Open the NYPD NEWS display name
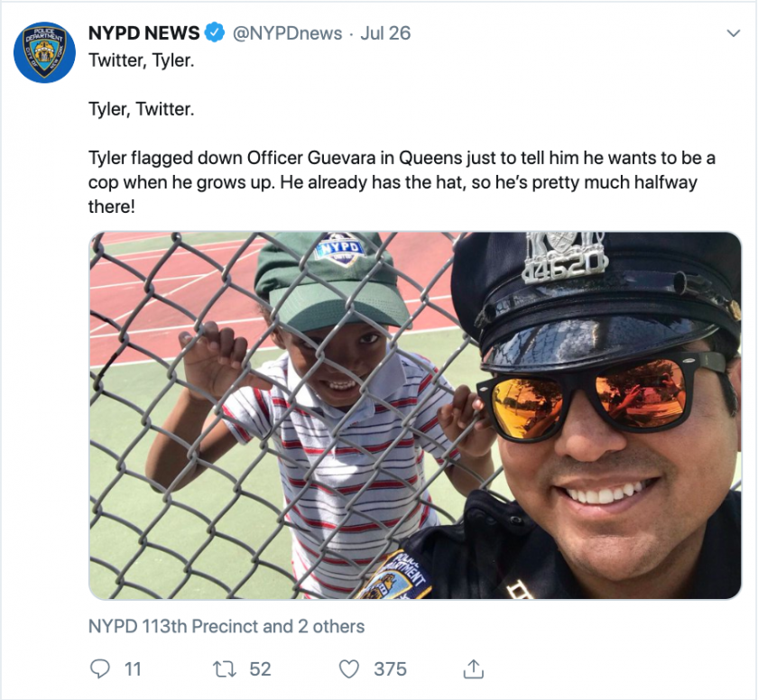This screenshot has height=700, width=758. [144, 32]
